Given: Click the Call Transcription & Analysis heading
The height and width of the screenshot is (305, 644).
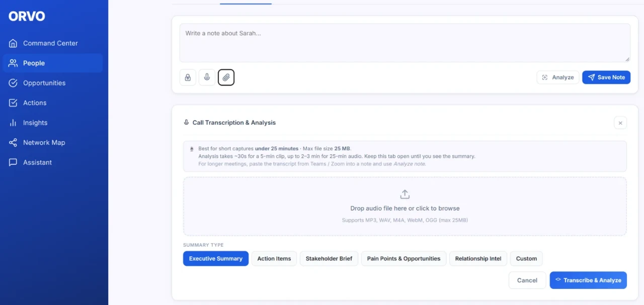Looking at the screenshot, I should coord(234,123).
